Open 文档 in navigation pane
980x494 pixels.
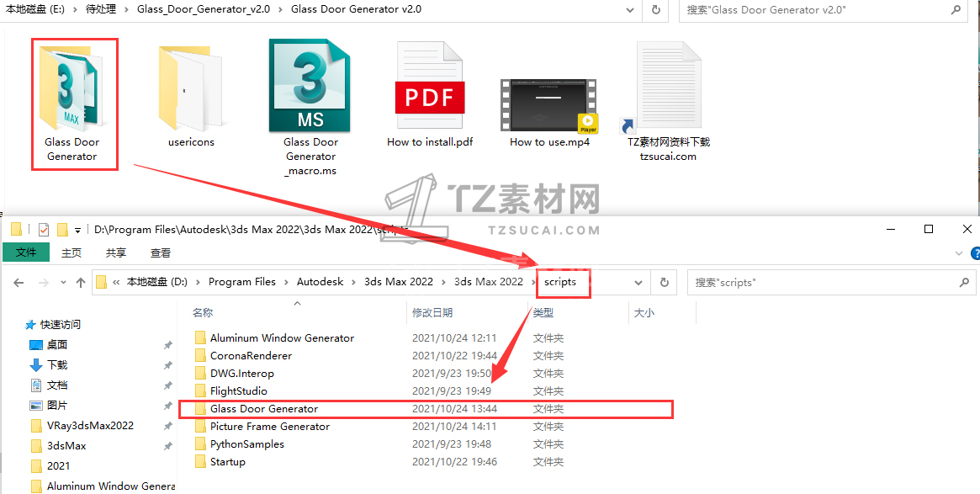[x=57, y=385]
